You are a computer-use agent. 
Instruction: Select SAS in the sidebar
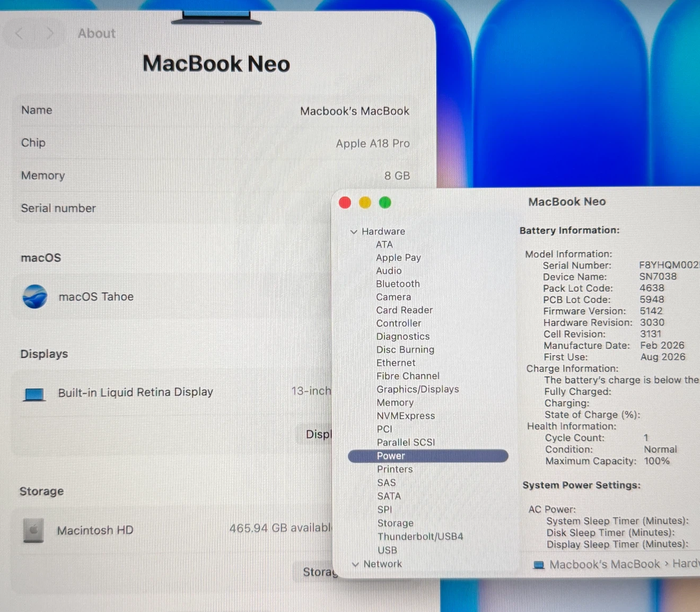click(x=387, y=483)
